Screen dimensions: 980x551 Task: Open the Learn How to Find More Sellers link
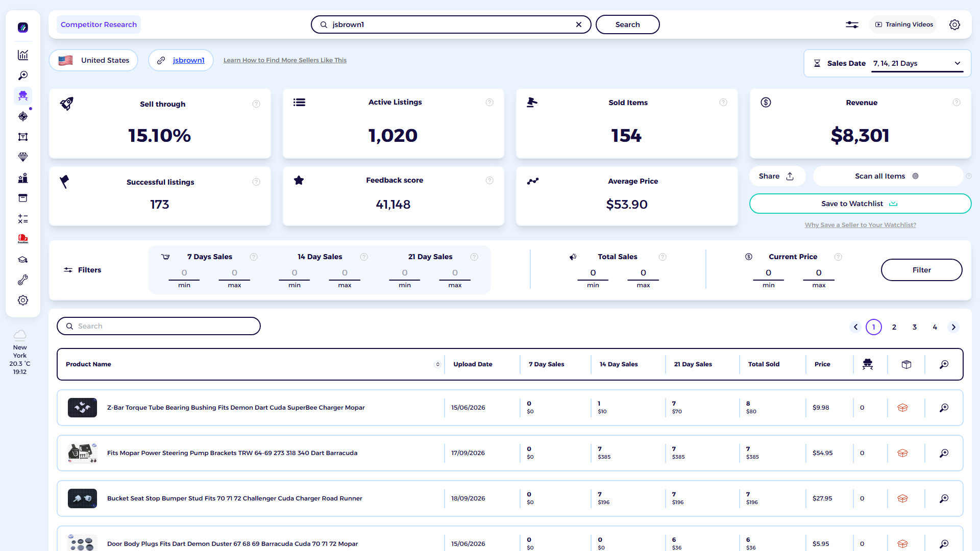click(285, 60)
